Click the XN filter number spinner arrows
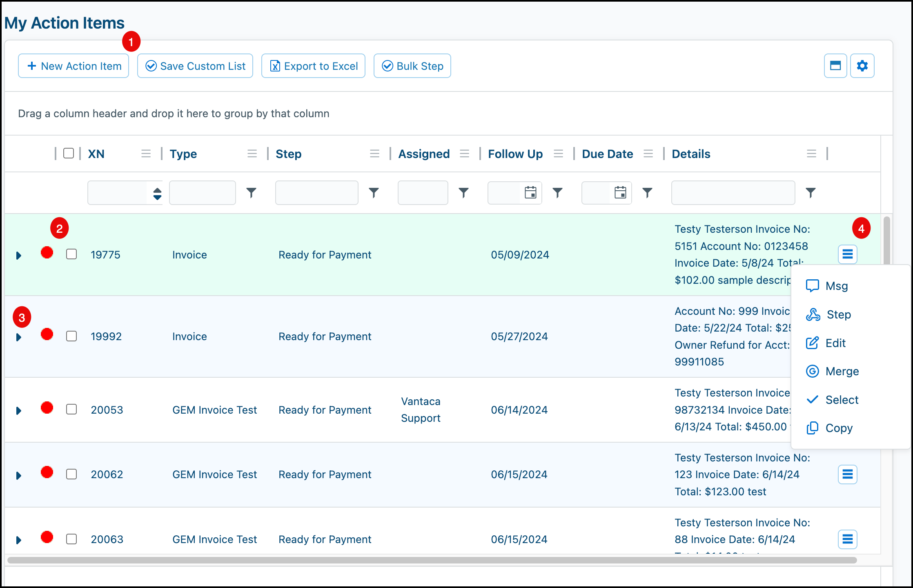This screenshot has width=913, height=588. click(157, 194)
